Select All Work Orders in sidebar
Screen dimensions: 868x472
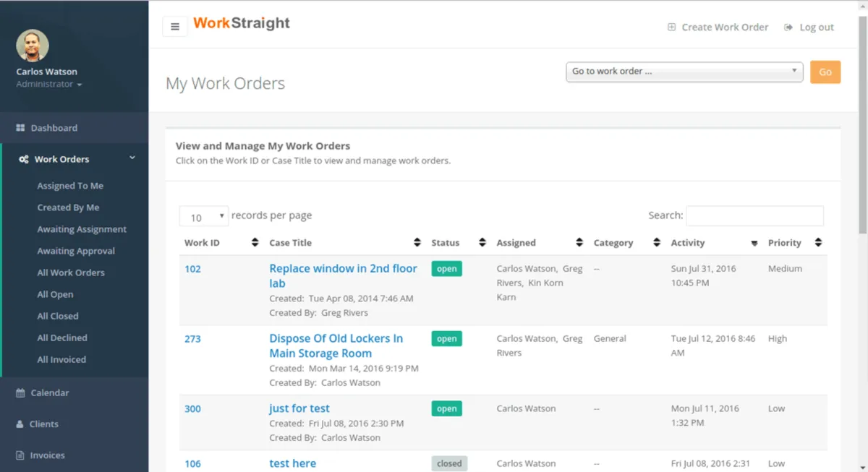pos(71,273)
